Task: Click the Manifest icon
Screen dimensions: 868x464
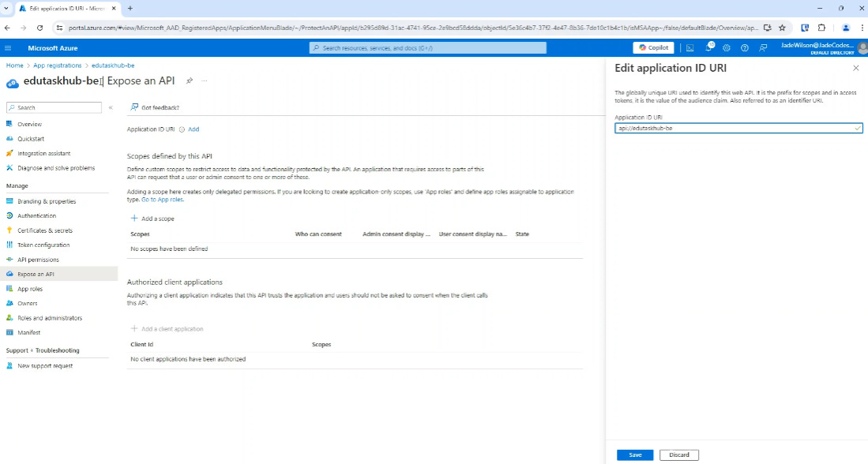Action: (9, 332)
